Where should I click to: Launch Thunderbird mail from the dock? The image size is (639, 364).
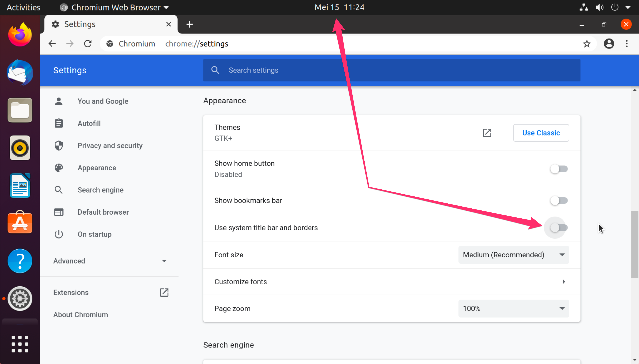20,72
